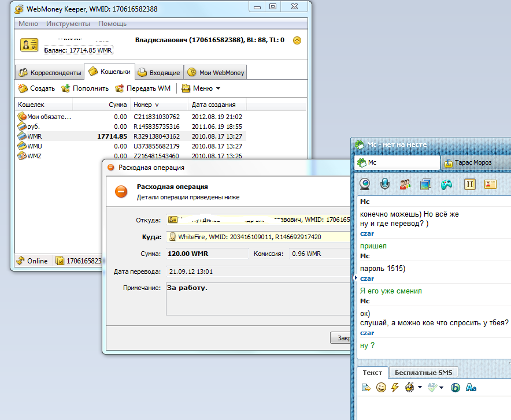Click Пополнить wallet toolbar button
511x420 pixels.
click(x=85, y=88)
